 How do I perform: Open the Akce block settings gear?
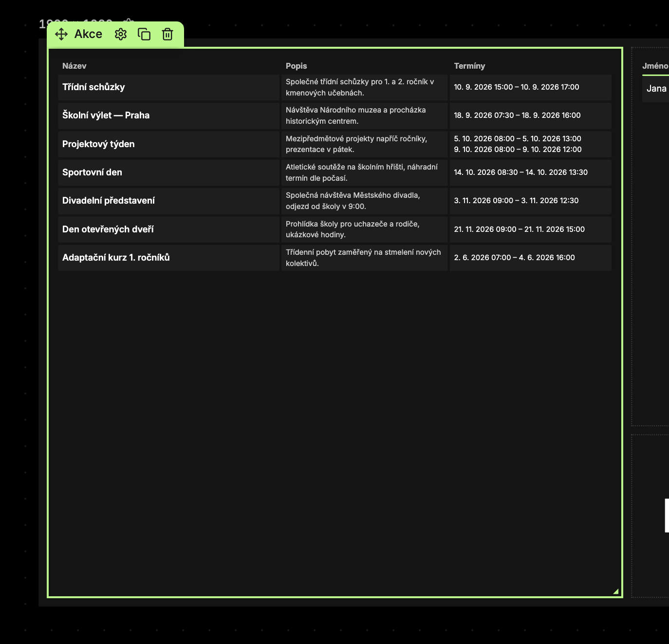point(121,34)
